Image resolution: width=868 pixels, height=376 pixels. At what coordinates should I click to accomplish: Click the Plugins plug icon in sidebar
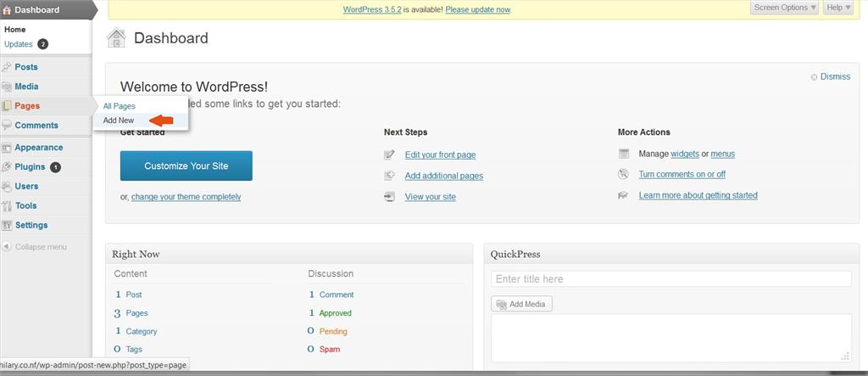pos(7,167)
